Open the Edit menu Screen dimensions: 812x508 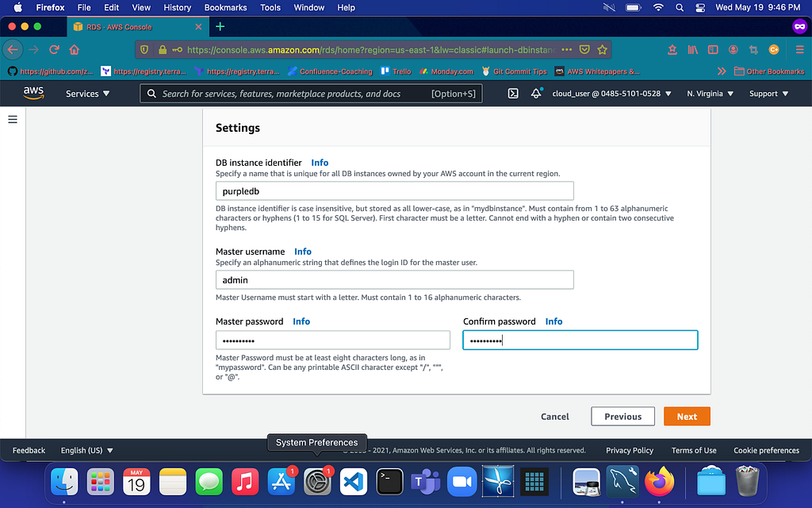tap(111, 7)
